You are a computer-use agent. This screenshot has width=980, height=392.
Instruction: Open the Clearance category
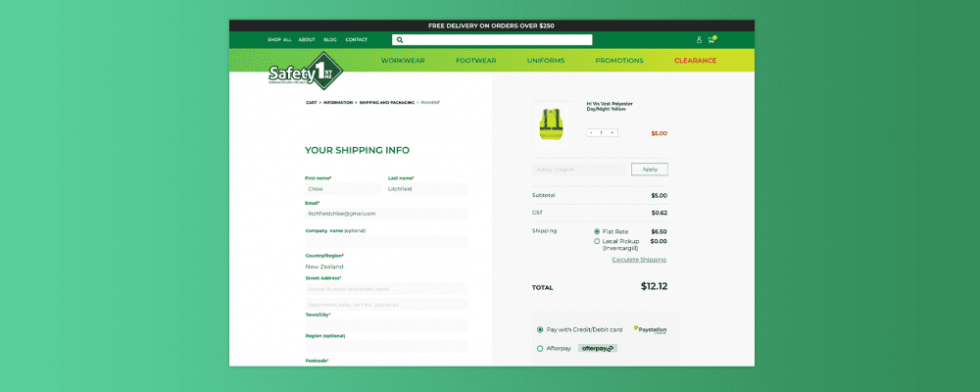tap(695, 61)
